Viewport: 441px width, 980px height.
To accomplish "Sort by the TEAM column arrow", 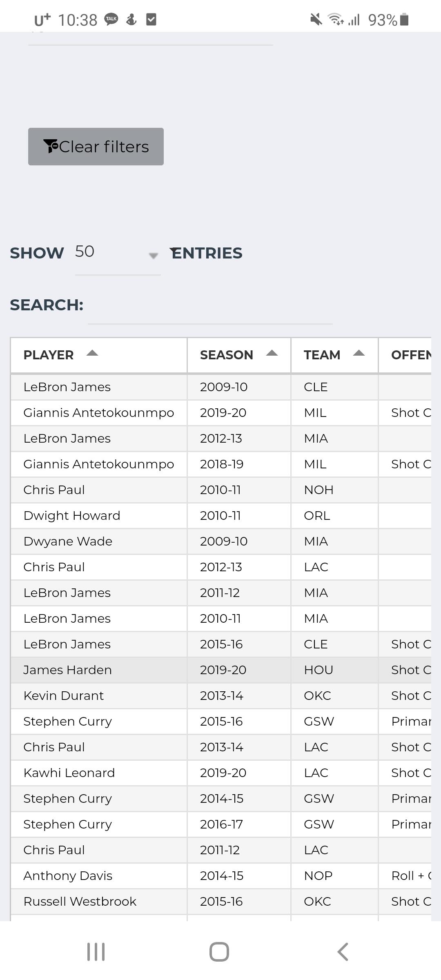I will 359,354.
